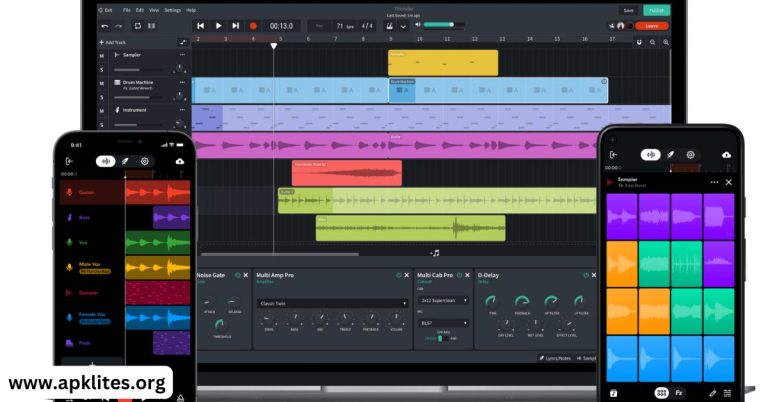This screenshot has width=768, height=402.
Task: Open the File menu
Action: click(x=127, y=10)
